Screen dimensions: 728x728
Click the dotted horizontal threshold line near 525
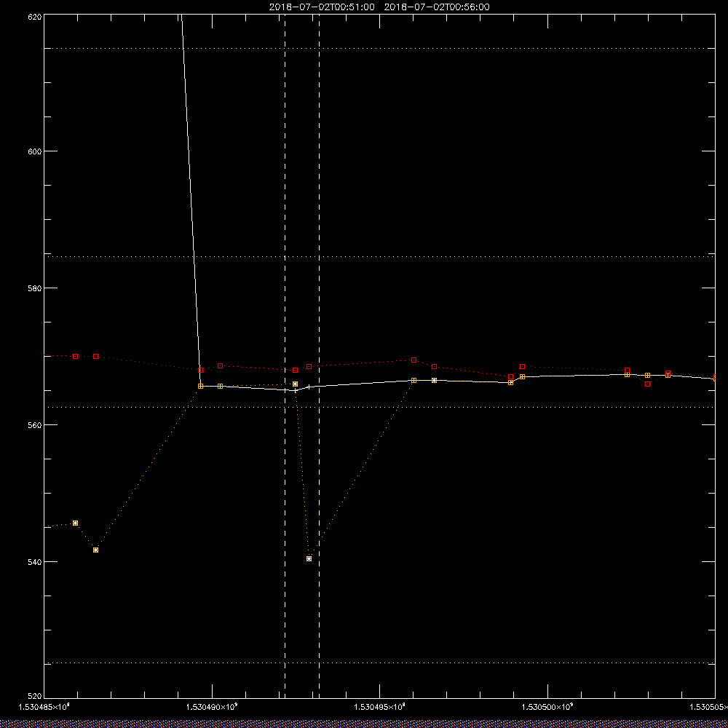point(379,663)
